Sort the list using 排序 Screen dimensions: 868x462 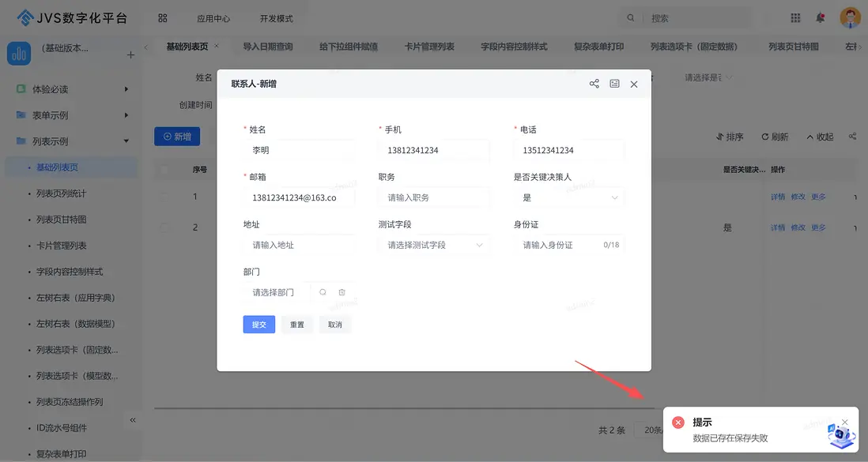(728, 136)
